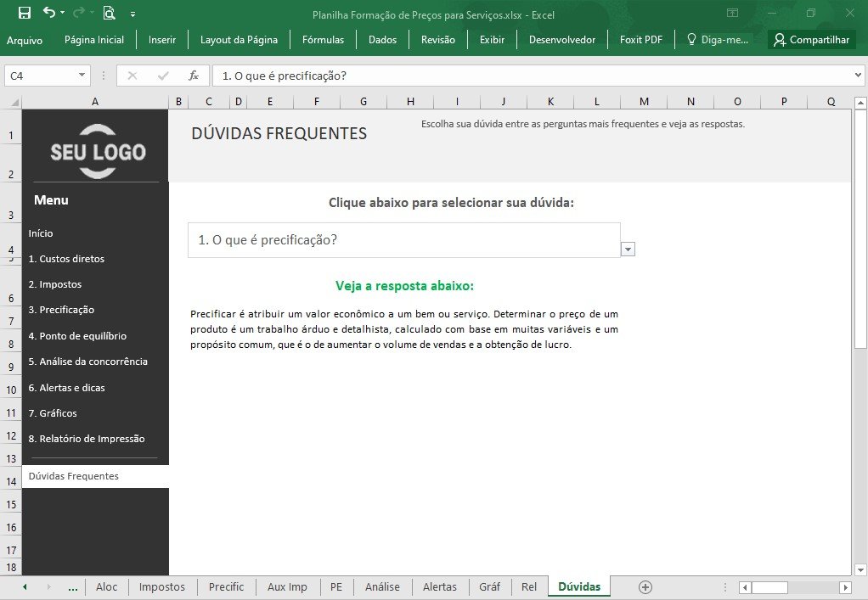Open 6. Alertas e dicas link
The image size is (868, 600).
click(66, 388)
